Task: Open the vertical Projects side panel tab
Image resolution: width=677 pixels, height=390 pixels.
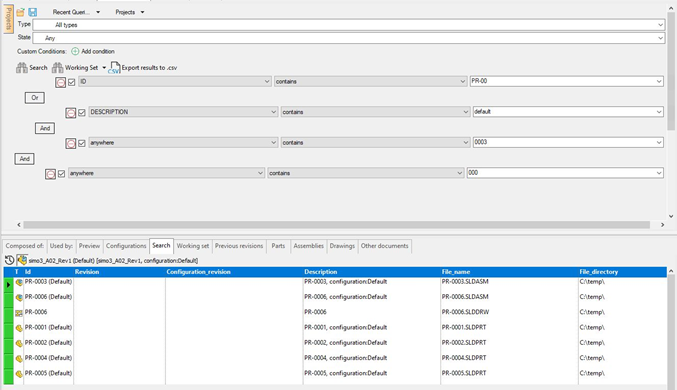Action: point(8,19)
